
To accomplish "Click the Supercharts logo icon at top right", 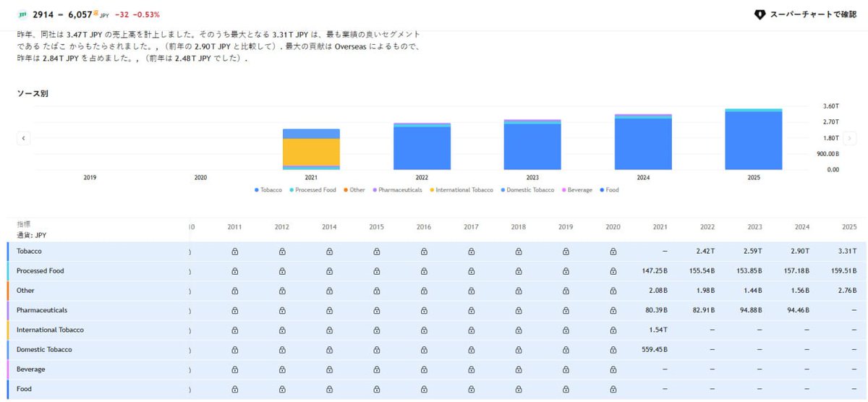I will [759, 14].
